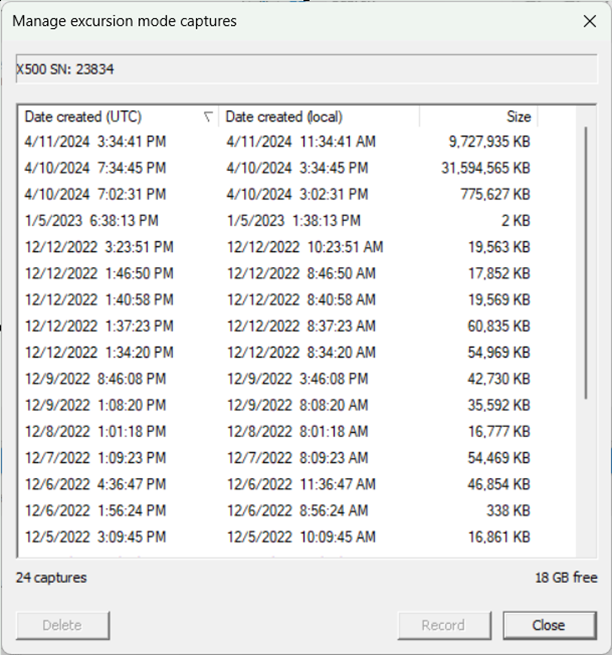Click the 19,569 KB size cell
The height and width of the screenshot is (655, 612).
pyautogui.click(x=499, y=300)
